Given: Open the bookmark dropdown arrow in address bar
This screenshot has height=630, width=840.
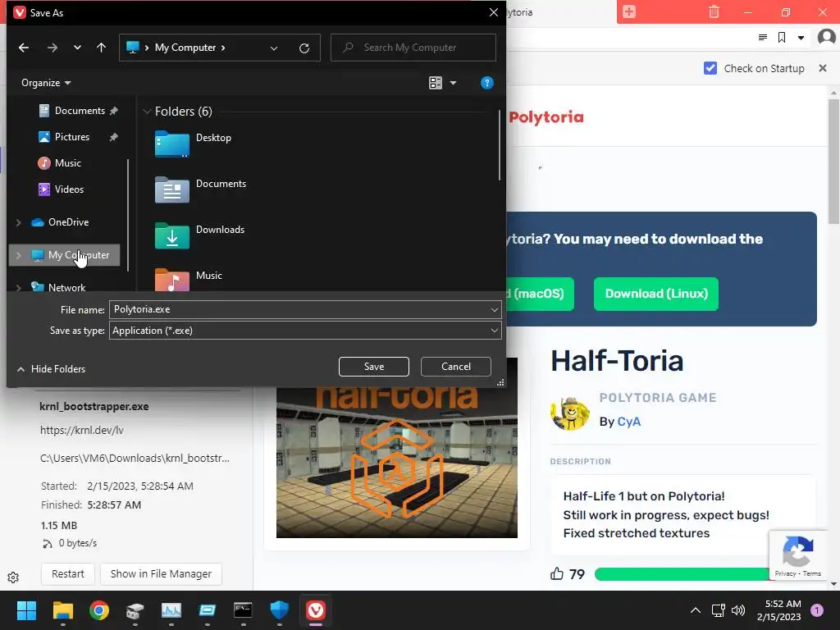Looking at the screenshot, I should (801, 38).
